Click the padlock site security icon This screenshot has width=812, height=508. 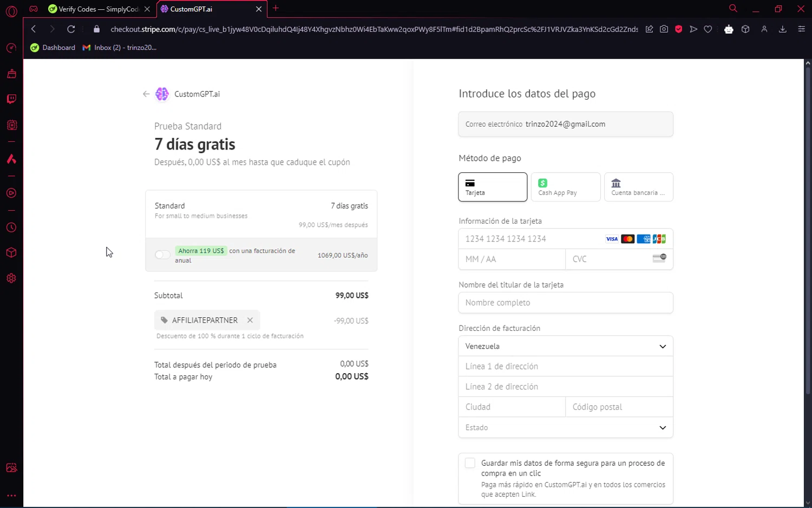97,29
